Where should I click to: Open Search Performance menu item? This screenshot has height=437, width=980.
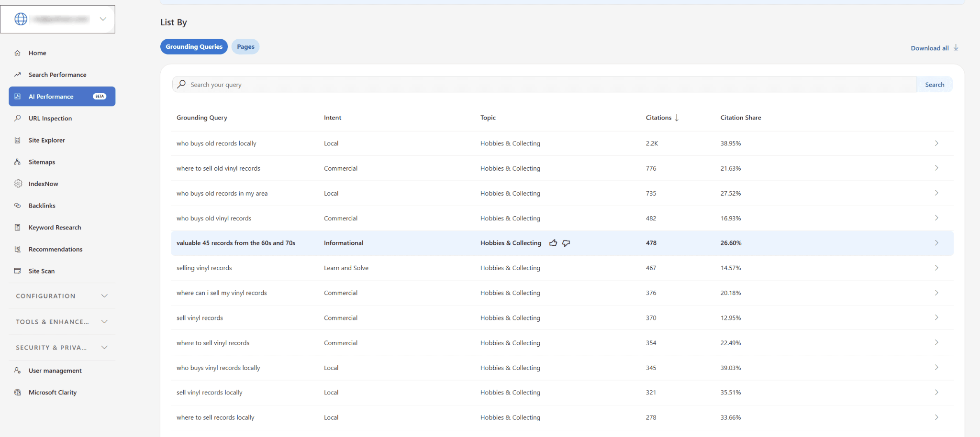57,75
